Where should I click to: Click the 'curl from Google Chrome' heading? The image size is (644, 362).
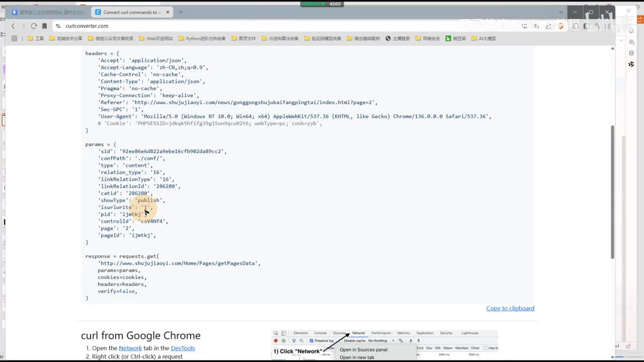(141, 335)
